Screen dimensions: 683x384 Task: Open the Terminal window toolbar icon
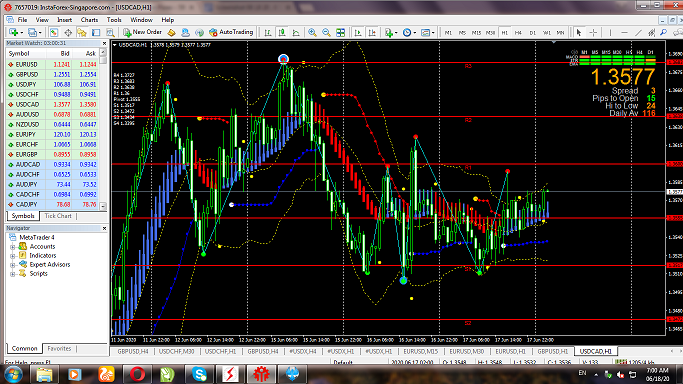coord(96,32)
